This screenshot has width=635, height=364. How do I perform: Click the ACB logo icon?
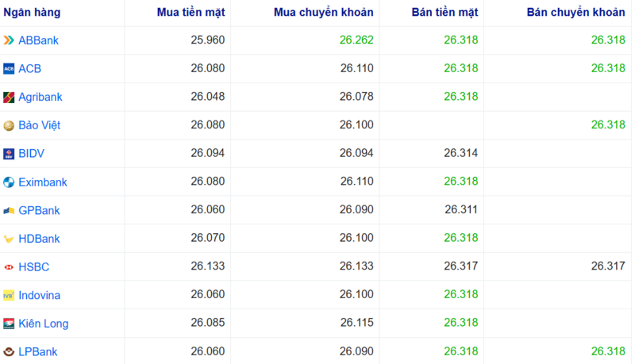(x=9, y=69)
